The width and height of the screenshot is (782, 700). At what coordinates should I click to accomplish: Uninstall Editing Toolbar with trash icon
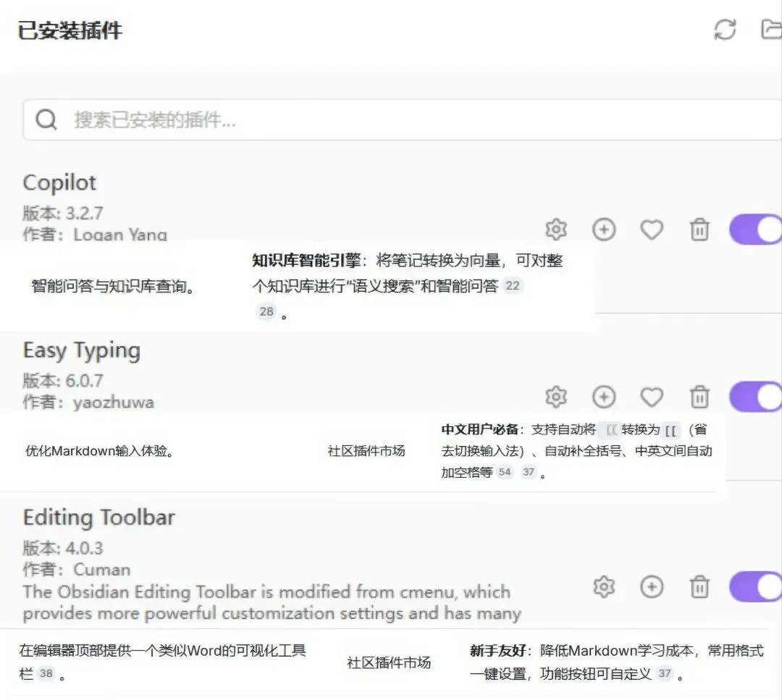pyautogui.click(x=699, y=587)
